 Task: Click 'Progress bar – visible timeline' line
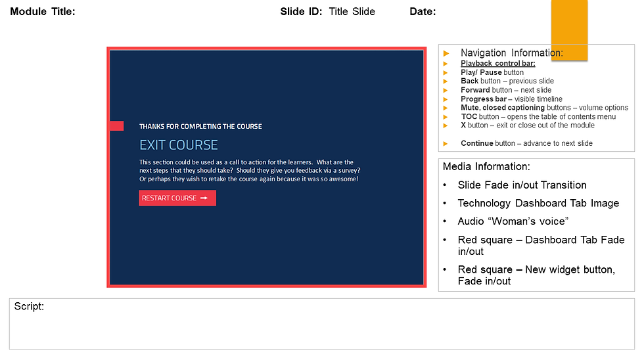click(x=511, y=99)
